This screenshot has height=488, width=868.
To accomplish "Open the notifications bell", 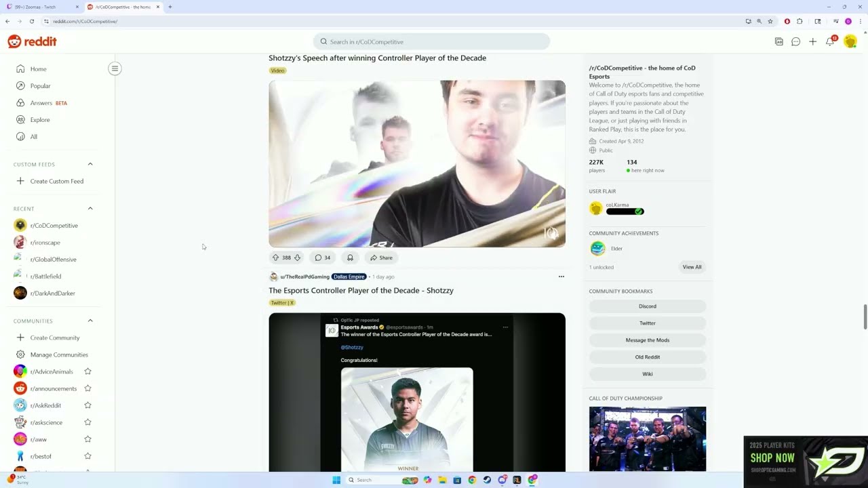I will coord(830,41).
